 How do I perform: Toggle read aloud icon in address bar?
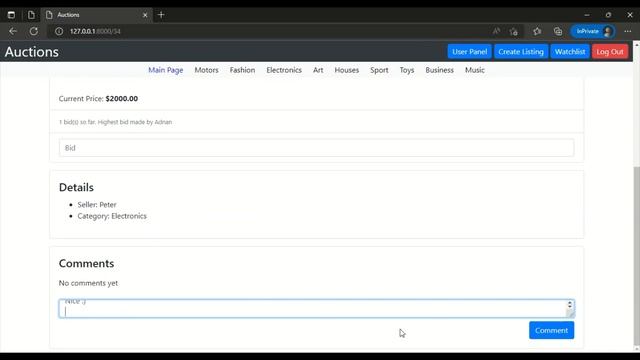pyautogui.click(x=496, y=31)
